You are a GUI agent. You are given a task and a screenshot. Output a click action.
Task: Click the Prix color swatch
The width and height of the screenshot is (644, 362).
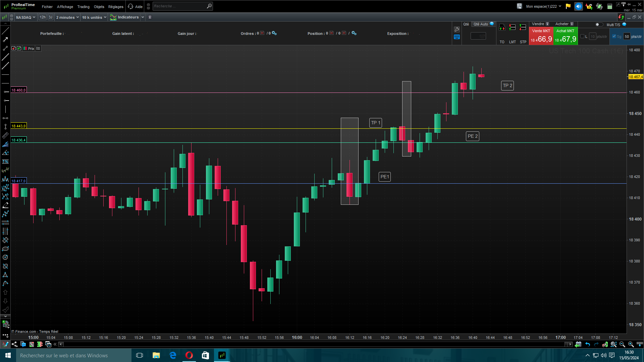(25, 49)
